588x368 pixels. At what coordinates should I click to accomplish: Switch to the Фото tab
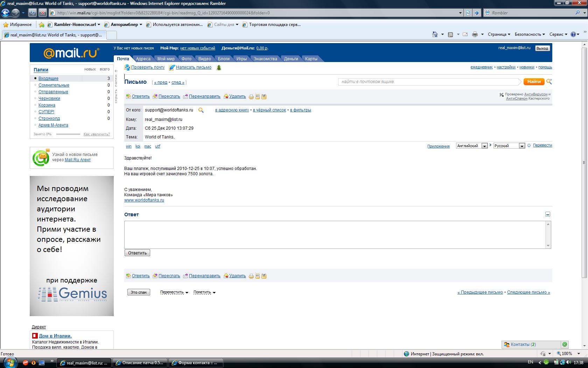point(186,59)
